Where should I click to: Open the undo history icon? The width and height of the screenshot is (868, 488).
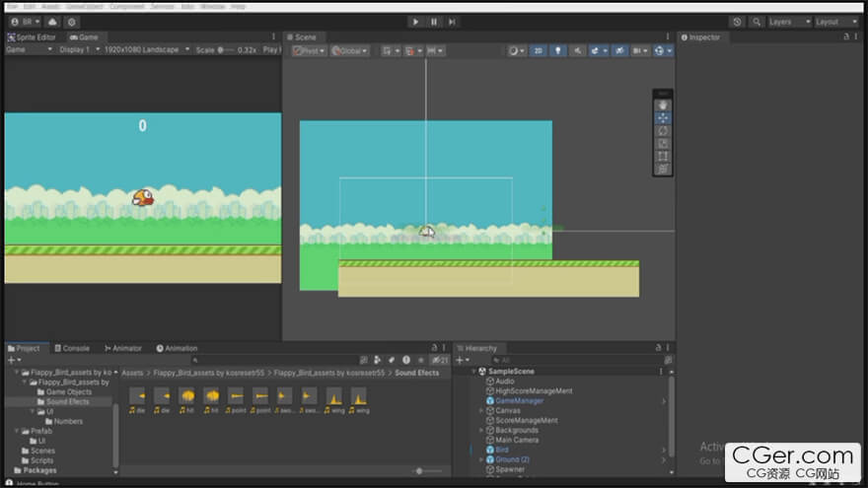pyautogui.click(x=737, y=22)
